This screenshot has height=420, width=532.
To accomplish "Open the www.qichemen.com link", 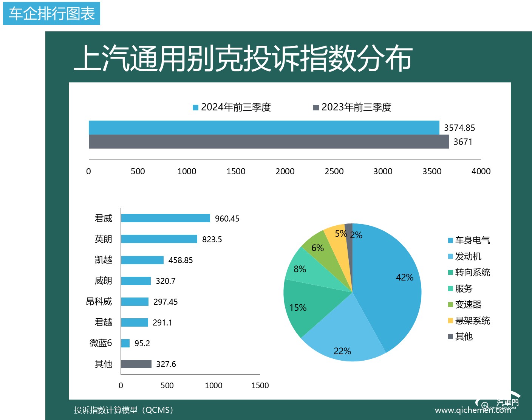I will click(473, 410).
